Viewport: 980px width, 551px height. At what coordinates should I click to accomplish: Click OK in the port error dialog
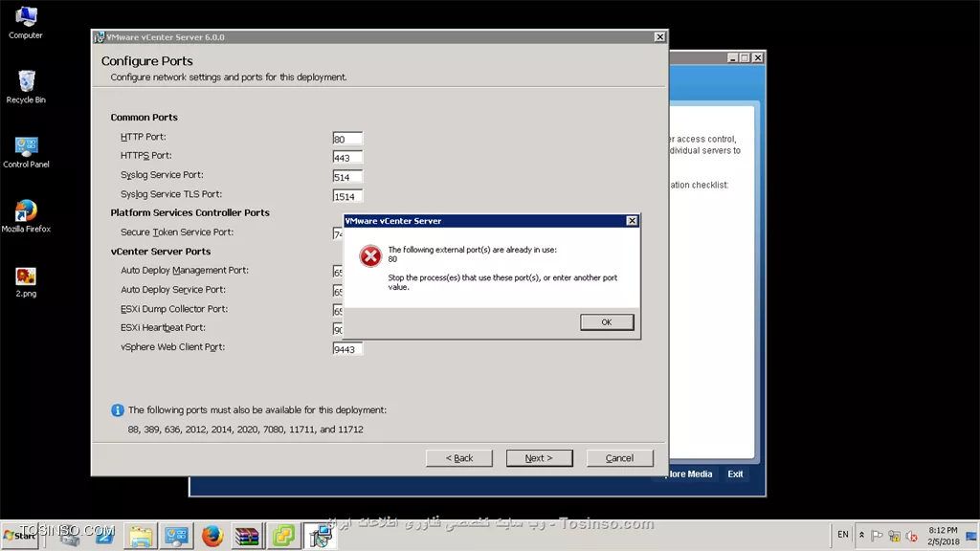point(606,321)
